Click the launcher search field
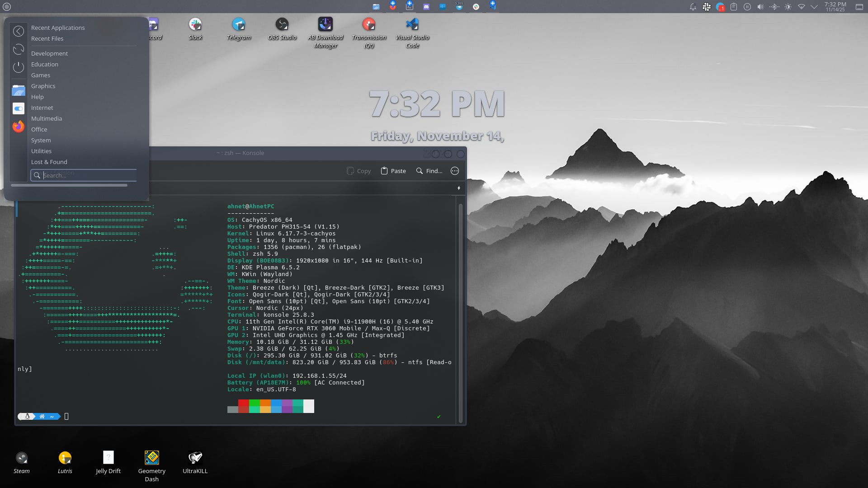This screenshot has width=868, height=488. [84, 175]
